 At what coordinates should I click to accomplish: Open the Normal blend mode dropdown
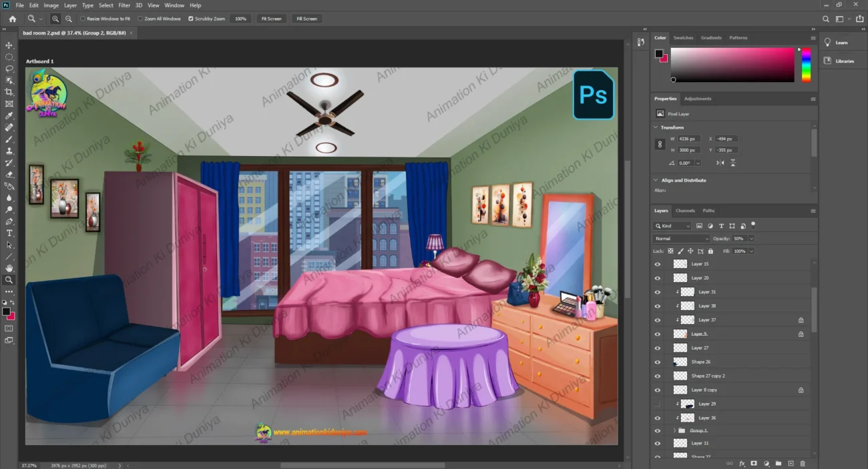point(681,239)
